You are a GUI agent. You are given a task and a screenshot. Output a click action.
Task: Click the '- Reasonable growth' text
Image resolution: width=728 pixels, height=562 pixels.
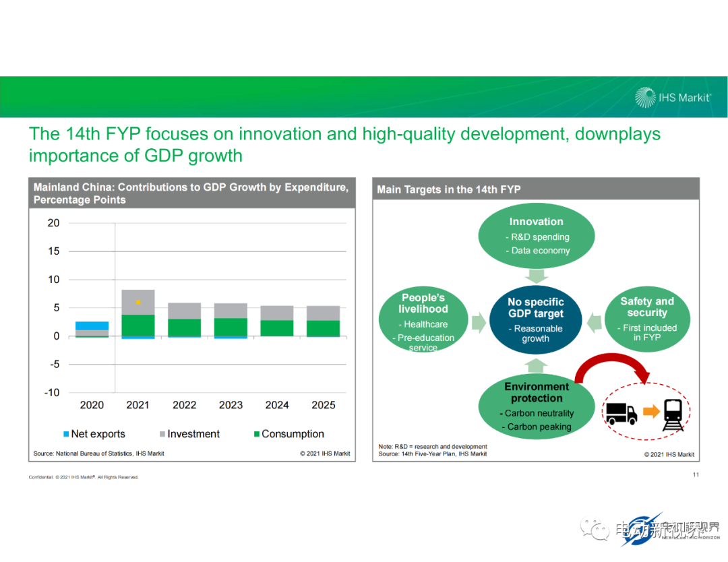pyautogui.click(x=535, y=334)
